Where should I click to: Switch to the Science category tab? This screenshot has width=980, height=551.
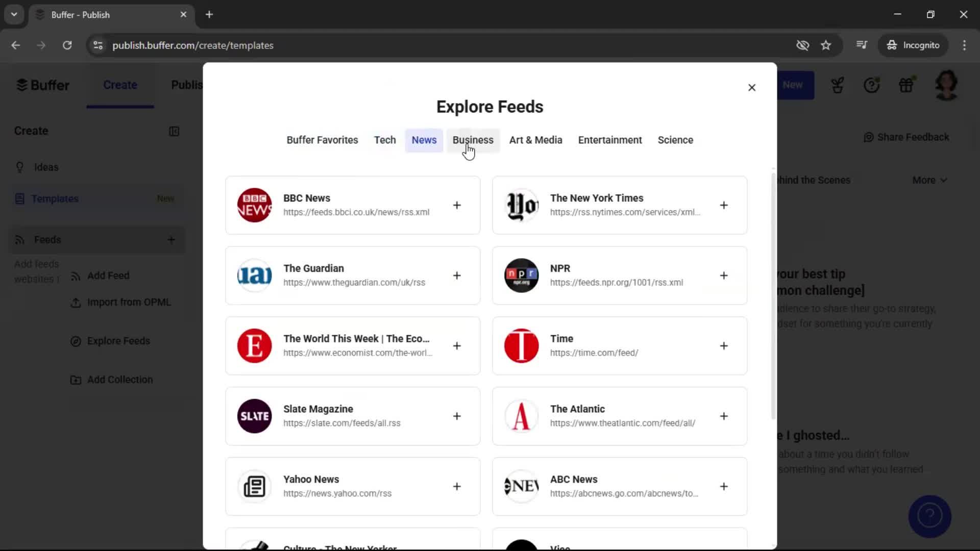tap(675, 140)
